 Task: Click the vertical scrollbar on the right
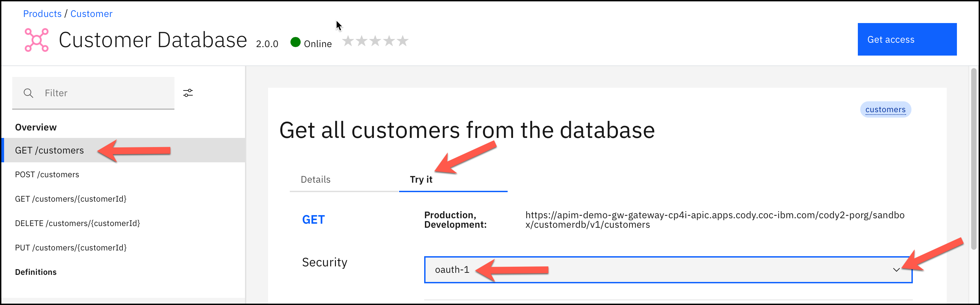pyautogui.click(x=974, y=160)
